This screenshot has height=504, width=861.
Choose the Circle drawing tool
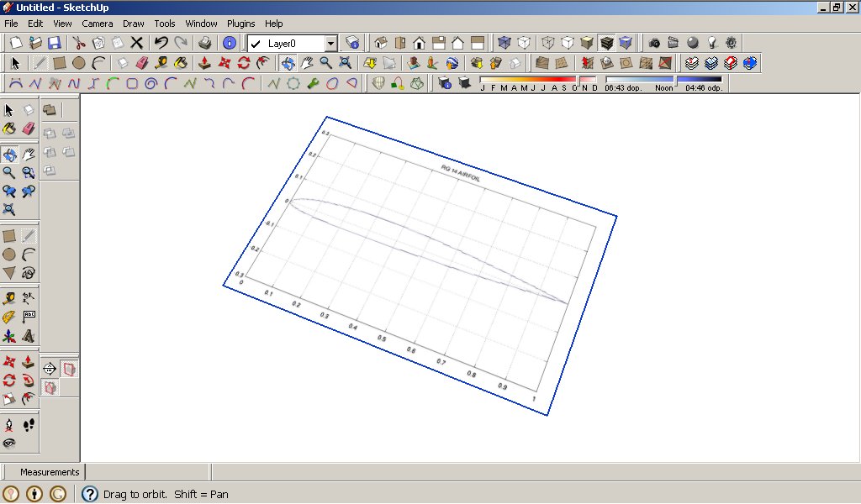coord(78,63)
